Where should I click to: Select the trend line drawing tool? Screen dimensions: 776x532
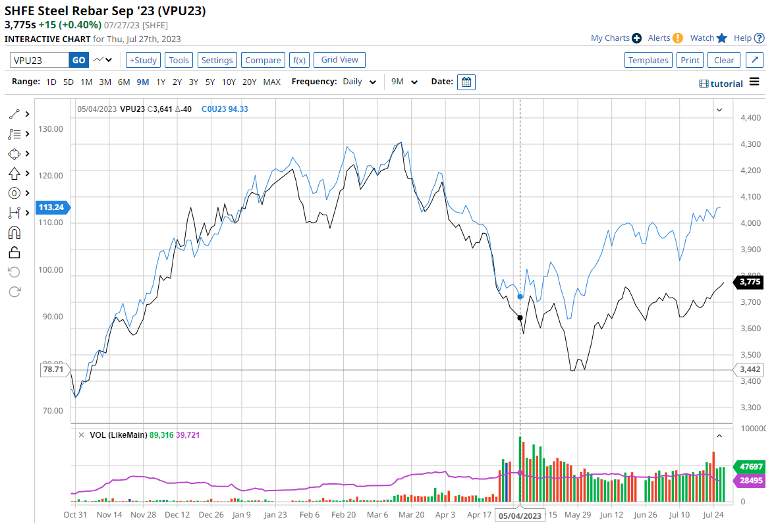tap(14, 114)
